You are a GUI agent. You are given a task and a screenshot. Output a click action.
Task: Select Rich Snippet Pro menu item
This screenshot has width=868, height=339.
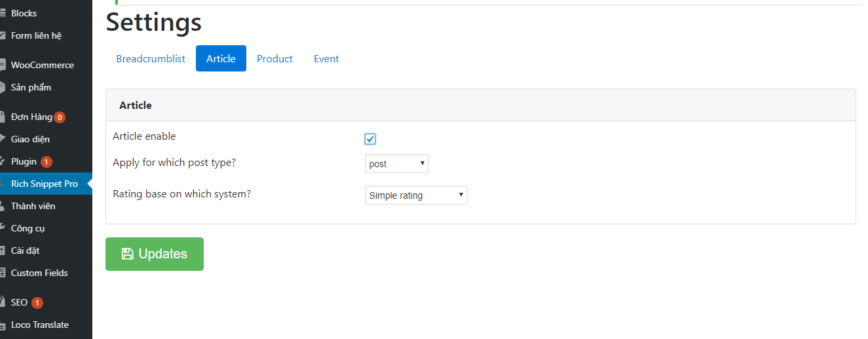click(x=46, y=184)
